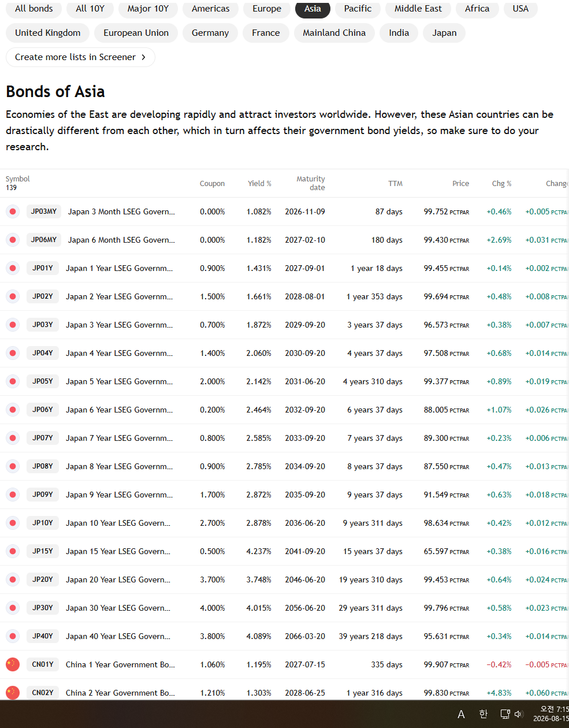Open Japan 7 Year LSEG Government bond name

tap(119, 438)
